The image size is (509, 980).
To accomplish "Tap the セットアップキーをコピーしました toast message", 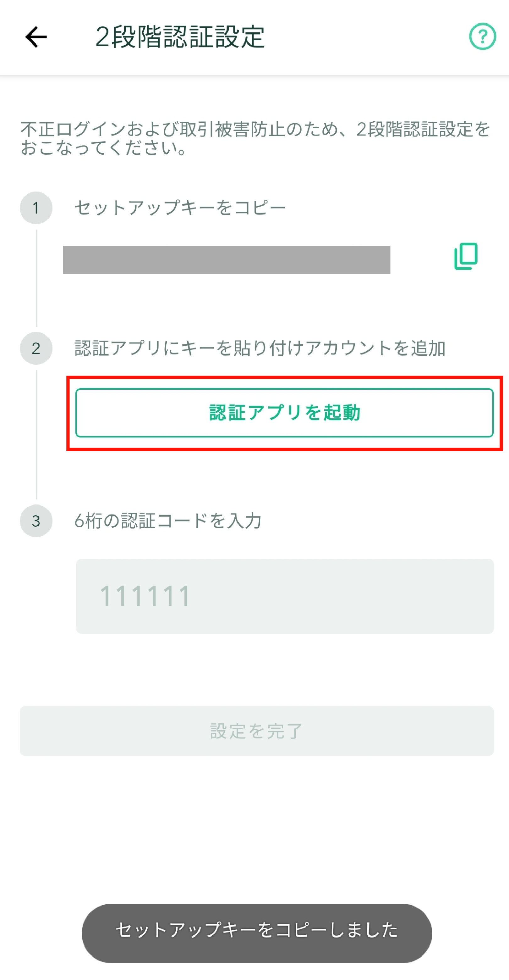I will 257,933.
